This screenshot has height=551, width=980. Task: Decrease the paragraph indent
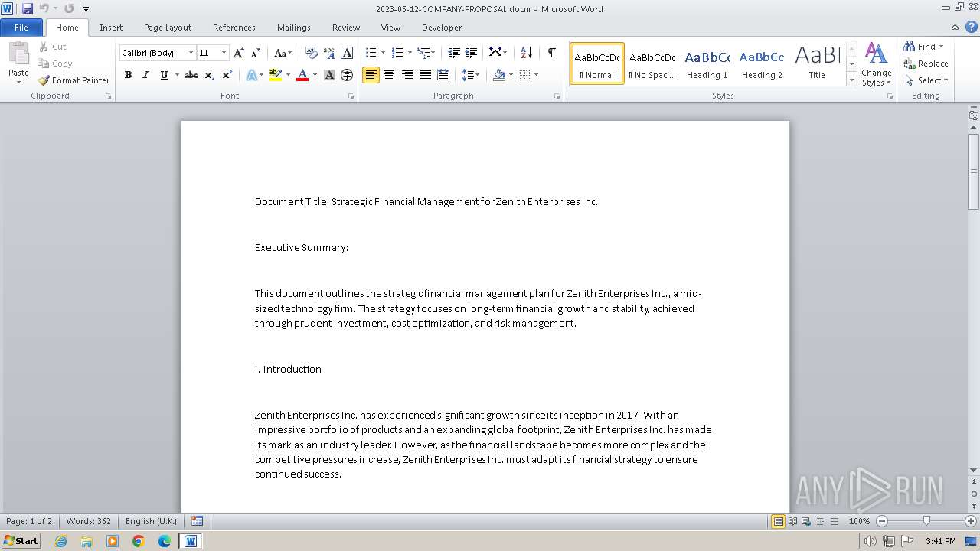[x=454, y=53]
